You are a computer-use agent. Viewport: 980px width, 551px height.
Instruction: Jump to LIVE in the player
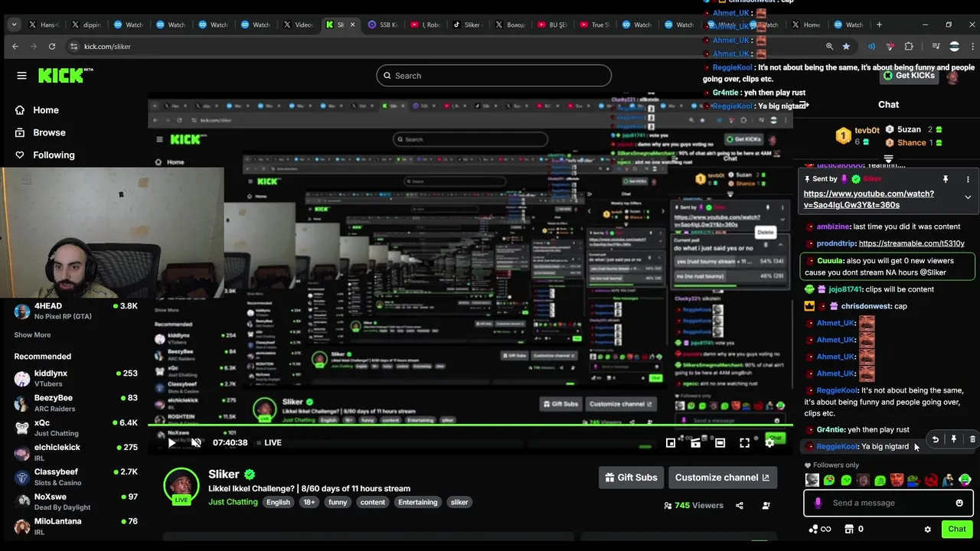pos(268,442)
